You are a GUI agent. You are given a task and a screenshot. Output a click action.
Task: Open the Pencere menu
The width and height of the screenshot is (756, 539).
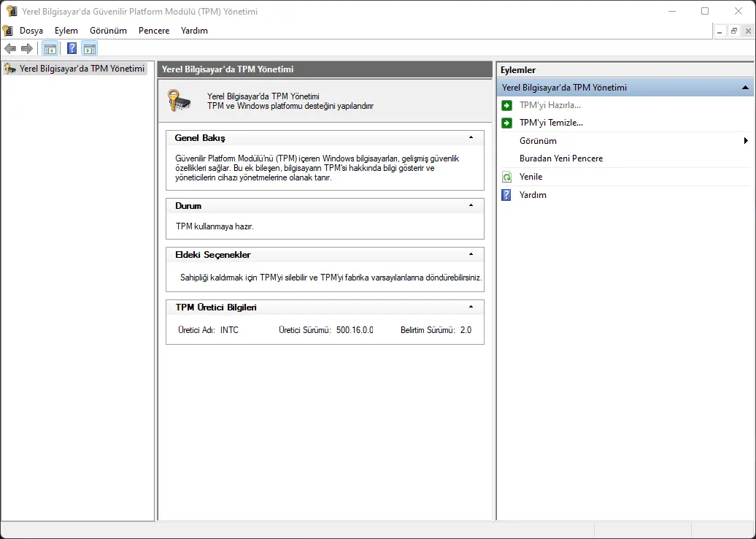click(154, 31)
